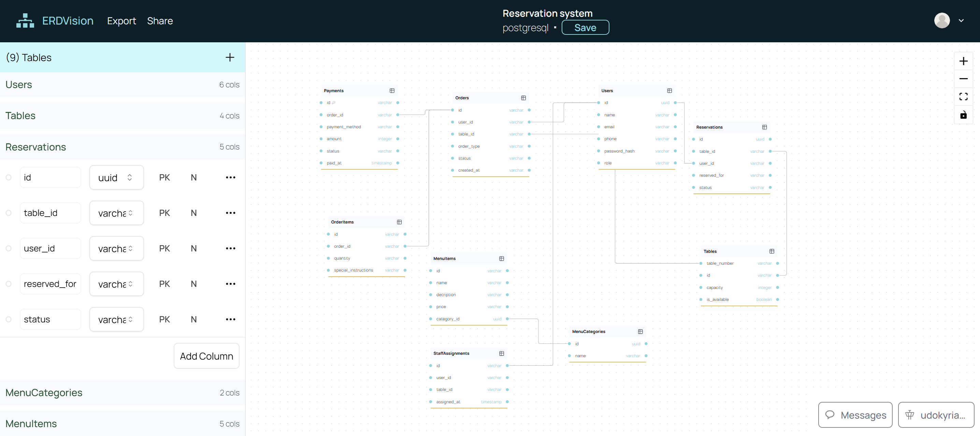Zoom out on the diagram canvas
Screen dimensions: 980x436
pyautogui.click(x=963, y=79)
